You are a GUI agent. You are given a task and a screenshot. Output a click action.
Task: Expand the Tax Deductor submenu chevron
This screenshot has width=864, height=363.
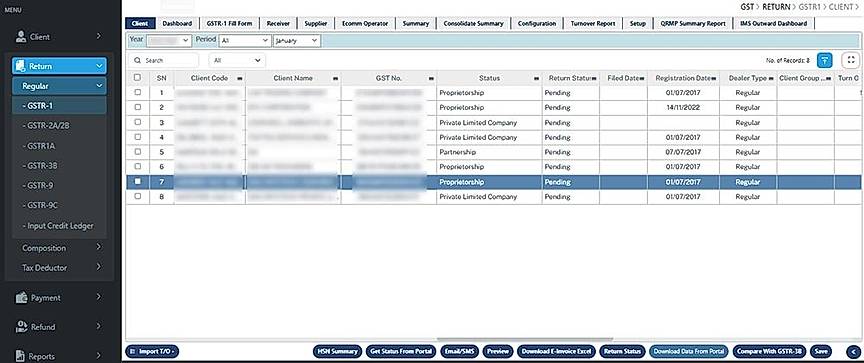(99, 267)
